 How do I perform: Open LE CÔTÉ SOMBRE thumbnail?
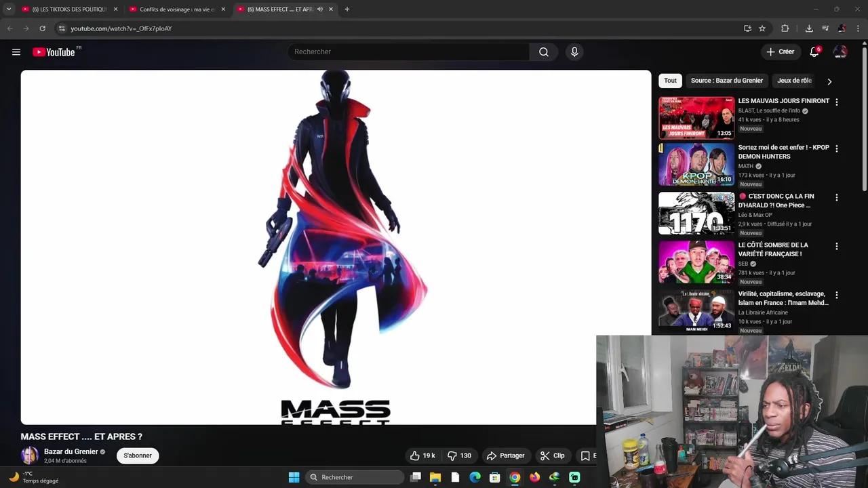coord(696,262)
